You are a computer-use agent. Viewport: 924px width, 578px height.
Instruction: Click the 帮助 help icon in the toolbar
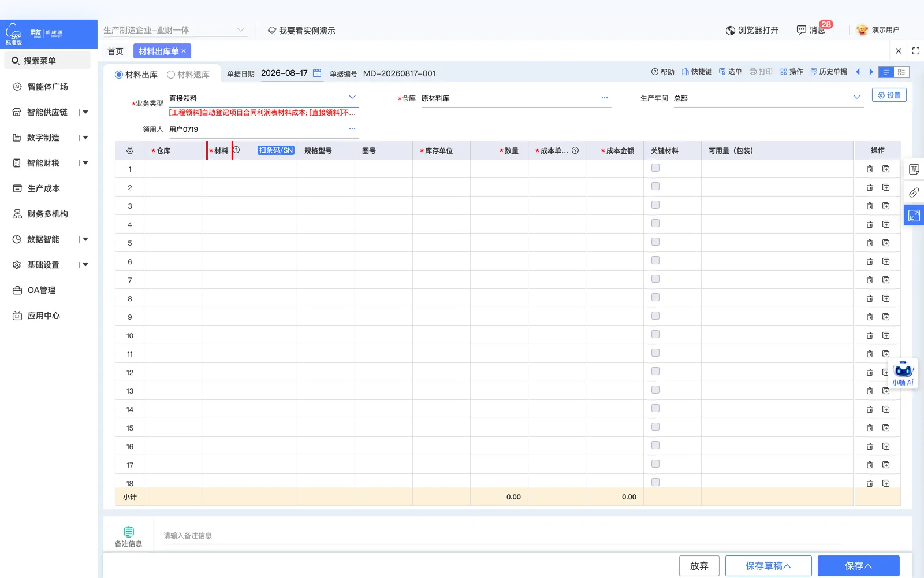662,72
